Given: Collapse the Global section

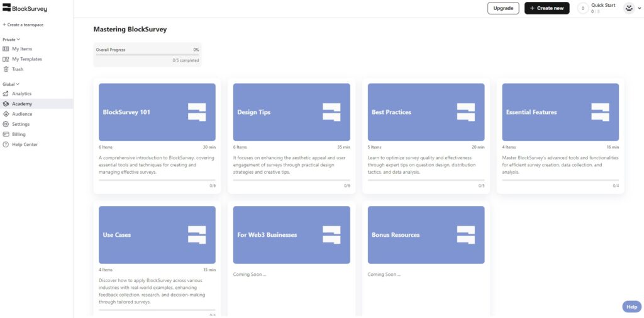Looking at the screenshot, I should coord(11,84).
